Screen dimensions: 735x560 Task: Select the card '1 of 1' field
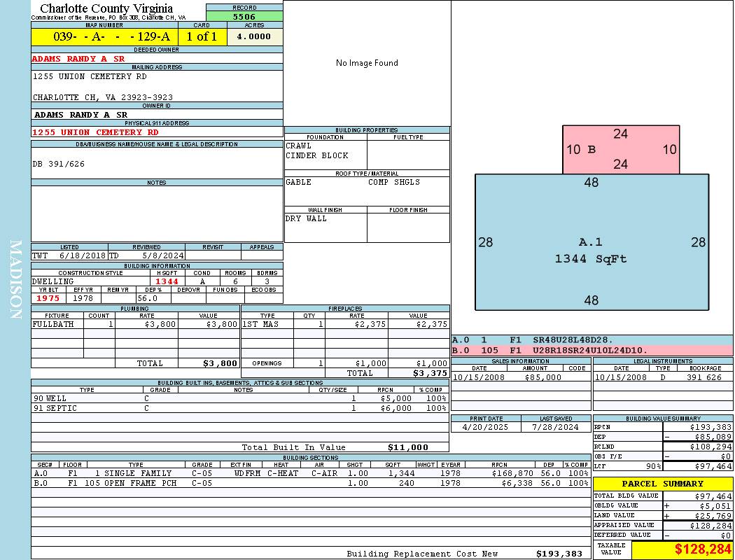point(202,37)
